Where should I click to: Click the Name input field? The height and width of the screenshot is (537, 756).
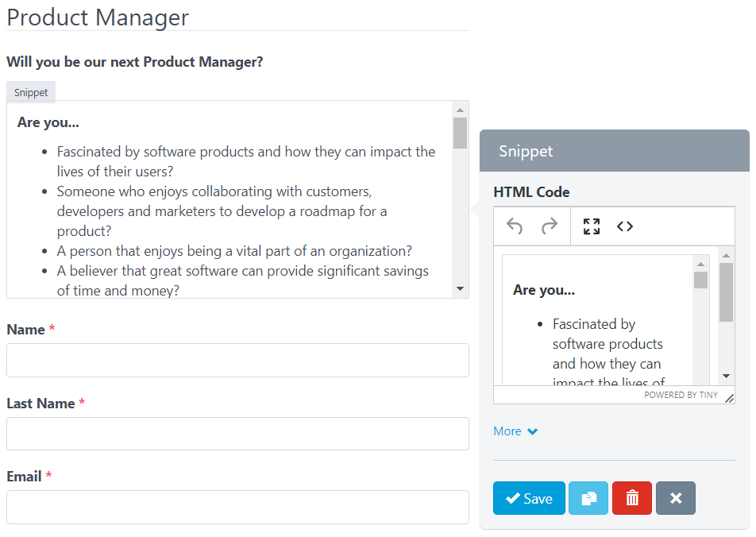point(237,360)
